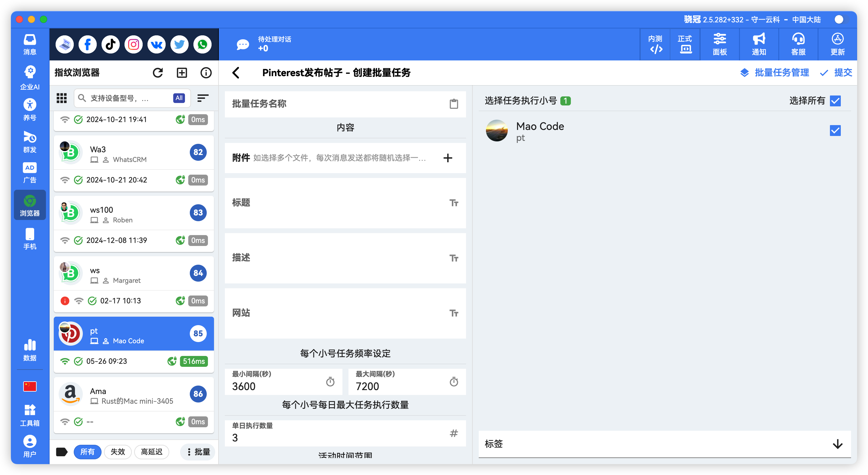Toggle the 选择所有 select-all checkbox
The height and width of the screenshot is (475, 868).
(x=835, y=100)
